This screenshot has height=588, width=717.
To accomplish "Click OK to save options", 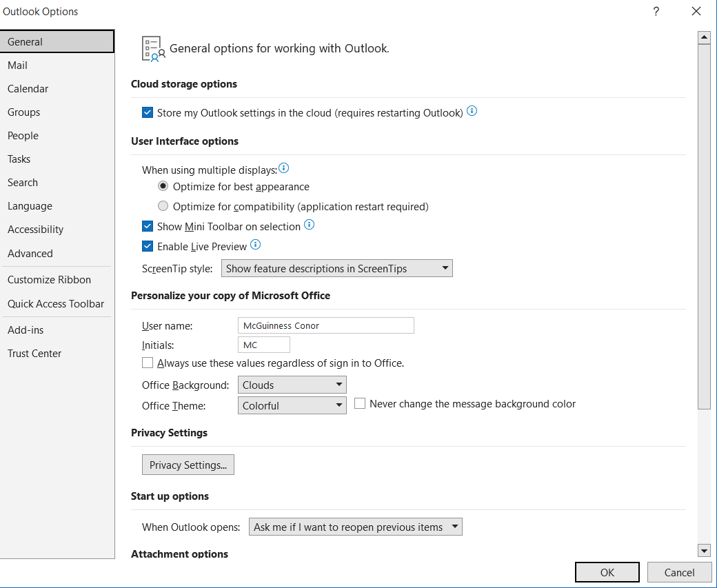I will tap(607, 572).
